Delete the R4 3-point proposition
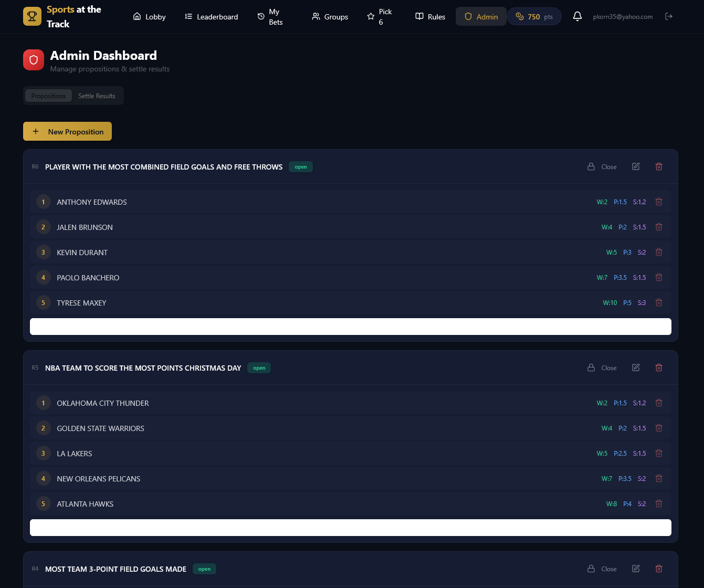Screen dimensions: 704x588 (659, 569)
